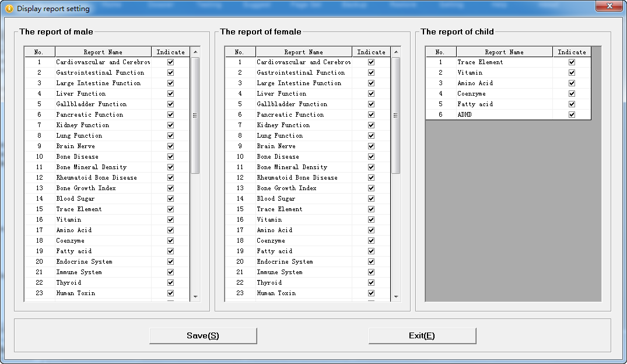Uncheck child ADHD checkbox
This screenshot has width=627, height=364.
(x=572, y=114)
